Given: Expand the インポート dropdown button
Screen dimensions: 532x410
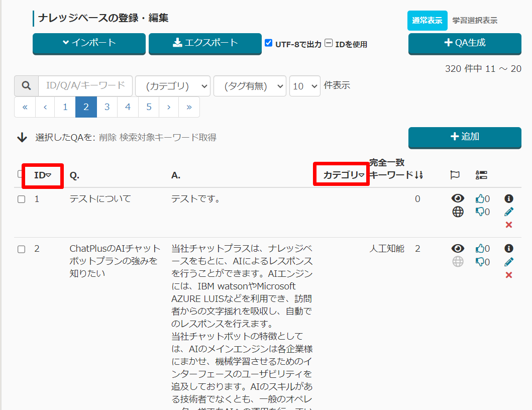Looking at the screenshot, I should click(x=89, y=43).
